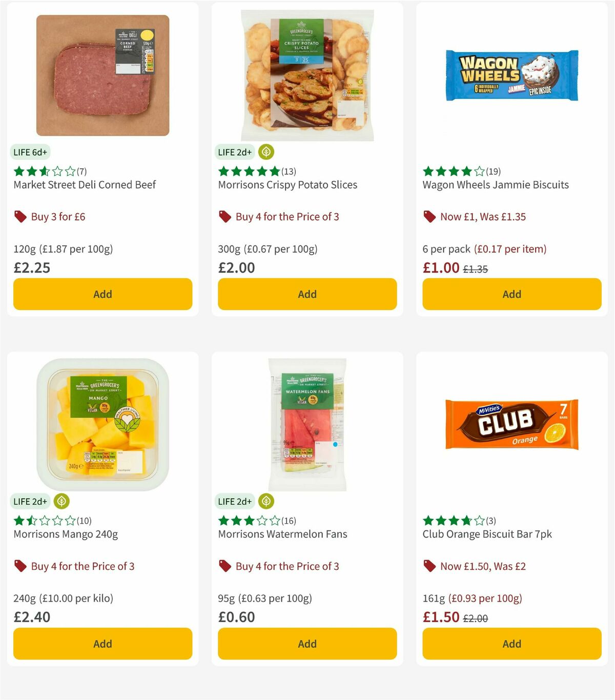Click the red offer tag icon on Corned Beef
Image resolution: width=615 pixels, height=700 pixels.
(20, 216)
